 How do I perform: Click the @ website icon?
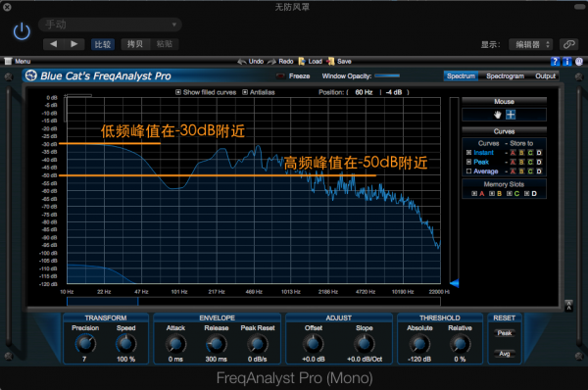pyautogui.click(x=579, y=61)
